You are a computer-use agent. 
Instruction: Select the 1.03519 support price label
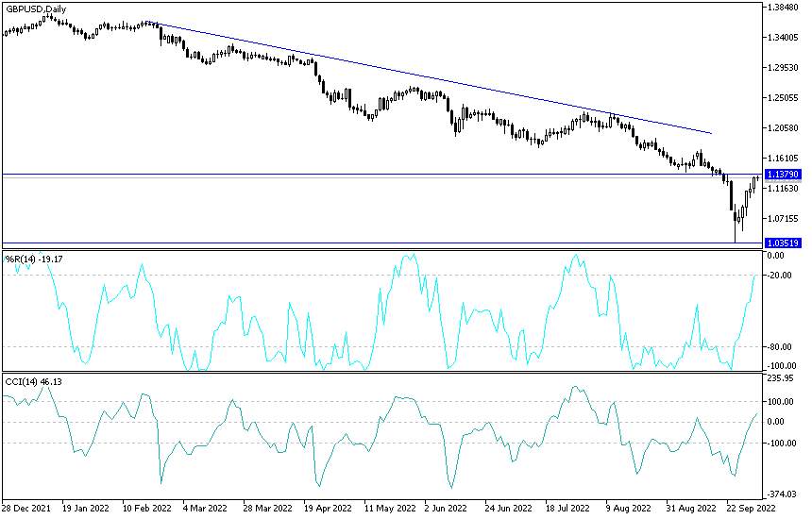784,243
